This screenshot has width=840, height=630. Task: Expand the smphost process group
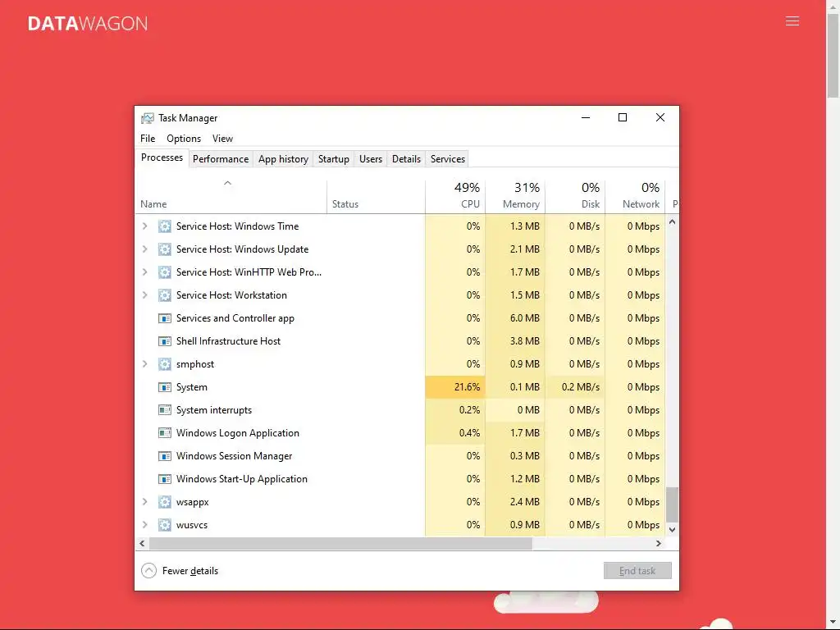(x=144, y=364)
